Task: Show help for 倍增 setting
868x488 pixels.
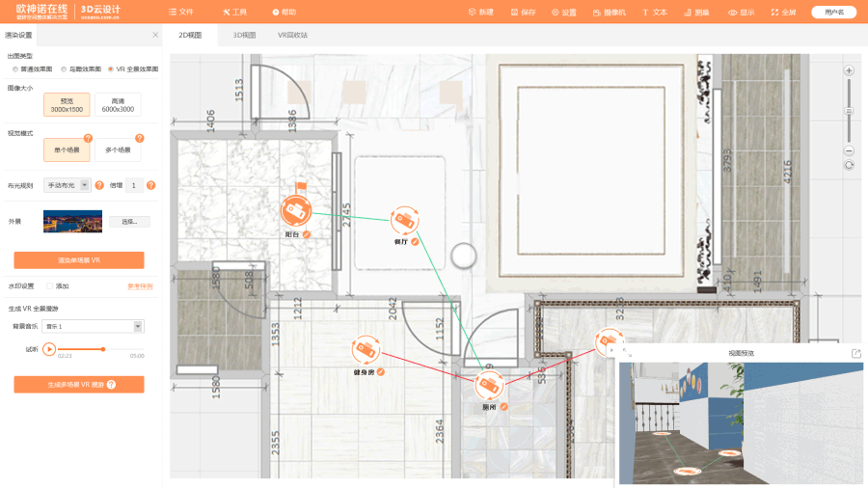Action: pos(150,185)
